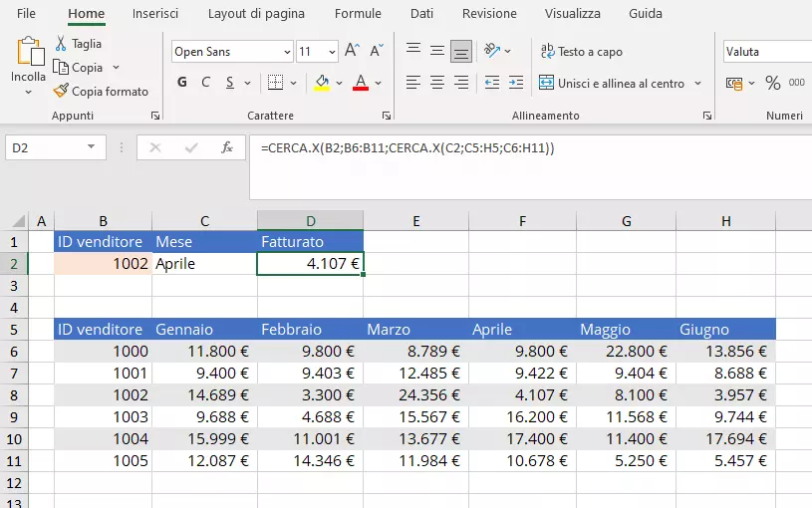
Task: Switch to Formule tab
Action: click(x=358, y=14)
